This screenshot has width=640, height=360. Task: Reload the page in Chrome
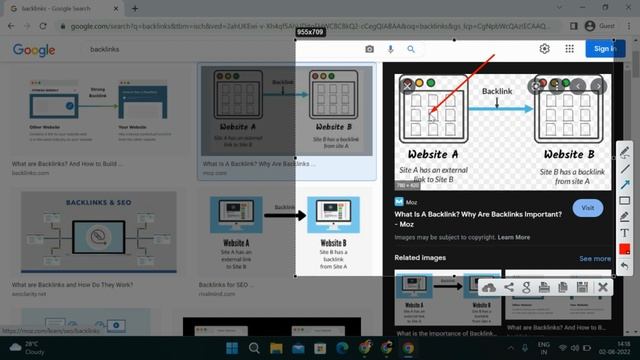[x=43, y=26]
